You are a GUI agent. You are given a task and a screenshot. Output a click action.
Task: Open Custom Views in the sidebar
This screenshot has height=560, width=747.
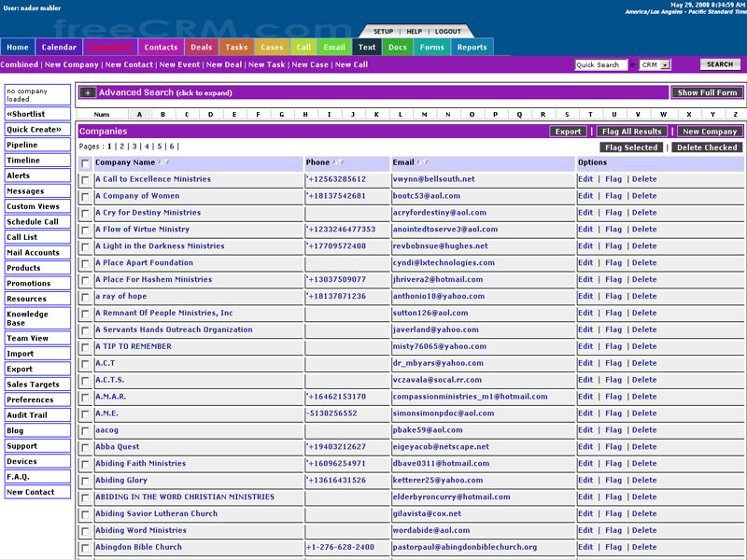(37, 206)
